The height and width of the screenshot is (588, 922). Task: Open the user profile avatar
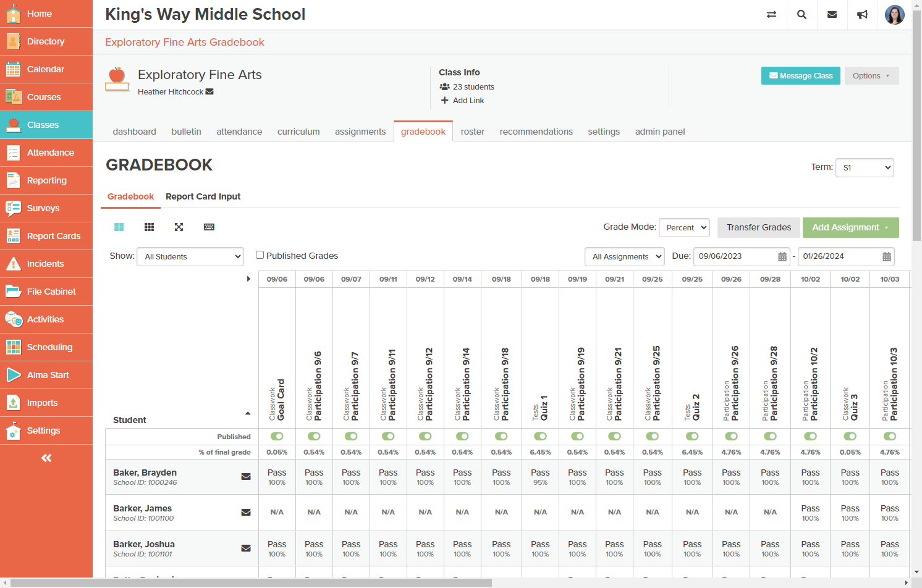(894, 14)
